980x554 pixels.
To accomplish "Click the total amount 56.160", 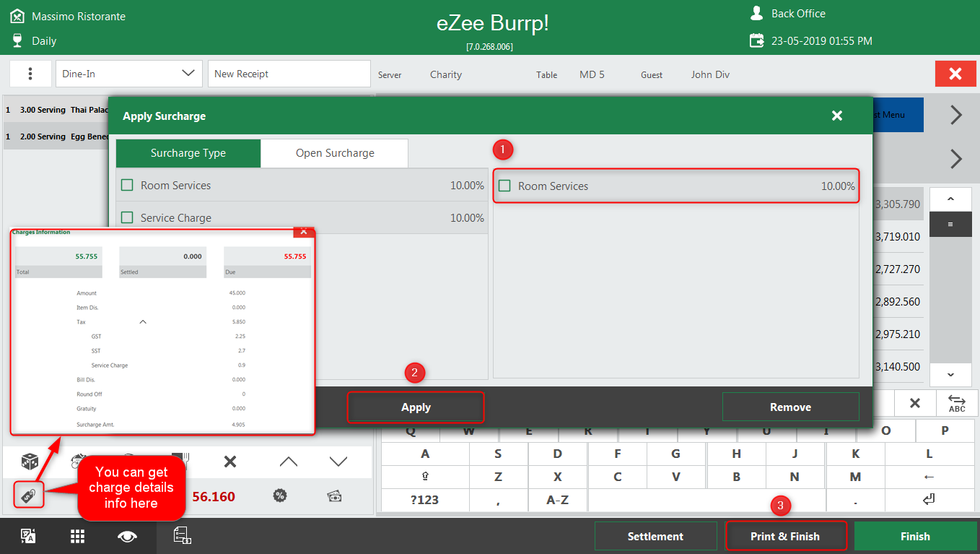I will click(214, 497).
